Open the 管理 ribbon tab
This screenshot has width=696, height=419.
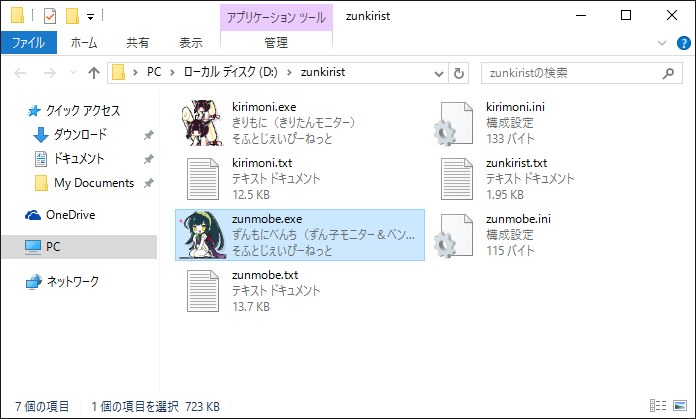276,43
